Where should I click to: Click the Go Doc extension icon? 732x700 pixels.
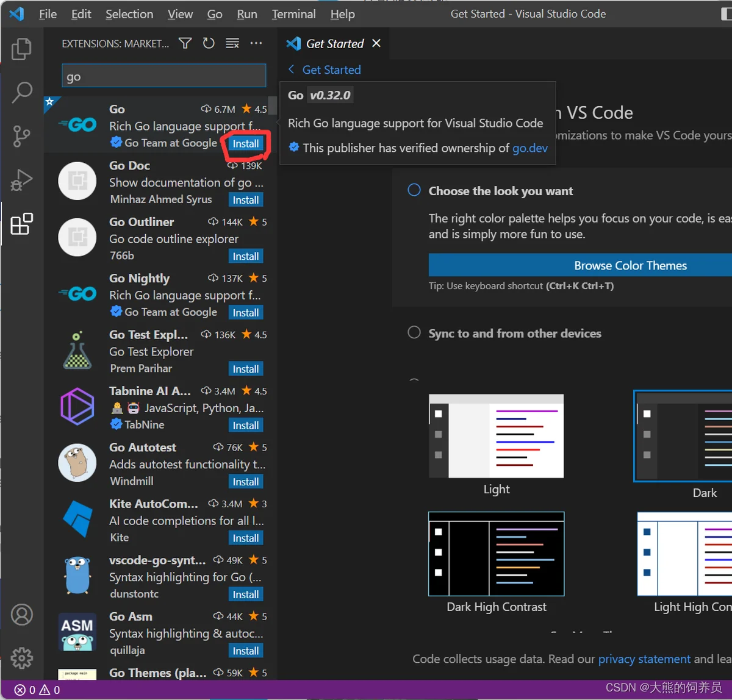click(77, 181)
